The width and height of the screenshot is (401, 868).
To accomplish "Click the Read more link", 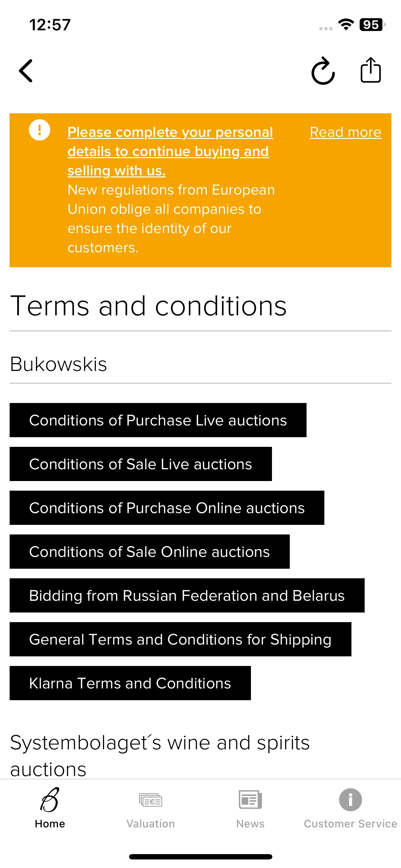I will coord(345,132).
